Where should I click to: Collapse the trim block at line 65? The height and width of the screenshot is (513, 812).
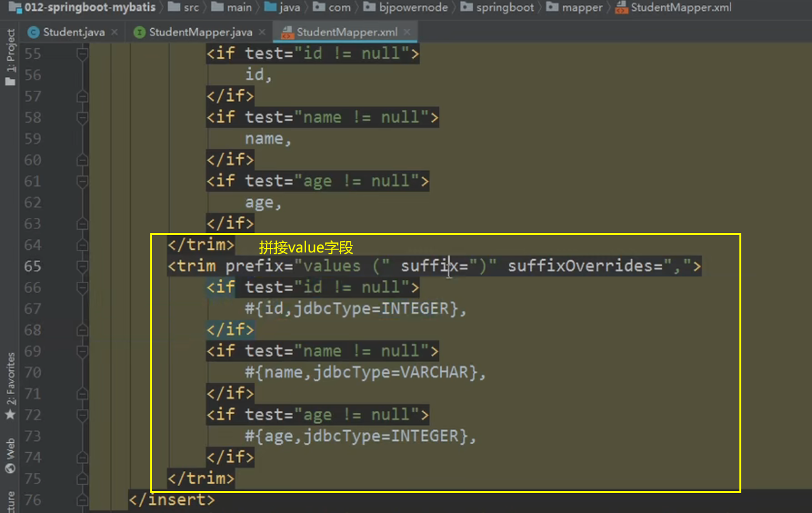(82, 267)
